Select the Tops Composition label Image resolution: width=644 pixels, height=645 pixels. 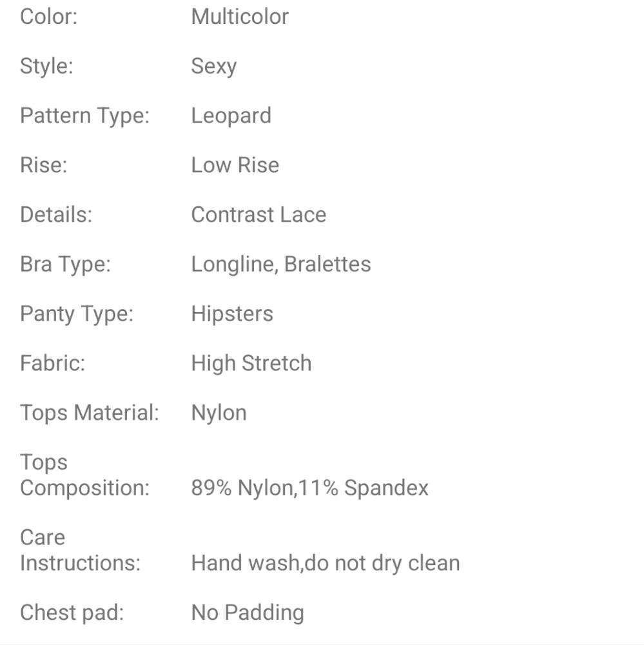(84, 475)
